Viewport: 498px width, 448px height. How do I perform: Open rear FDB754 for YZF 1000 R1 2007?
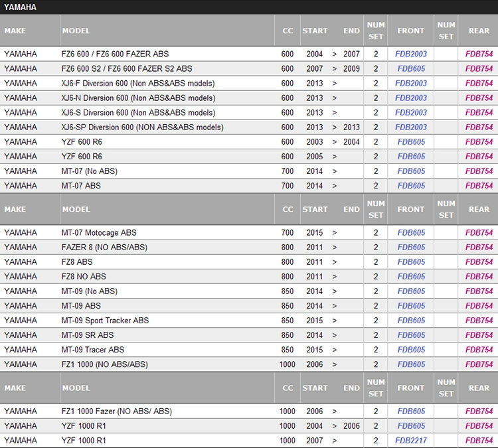click(x=479, y=440)
